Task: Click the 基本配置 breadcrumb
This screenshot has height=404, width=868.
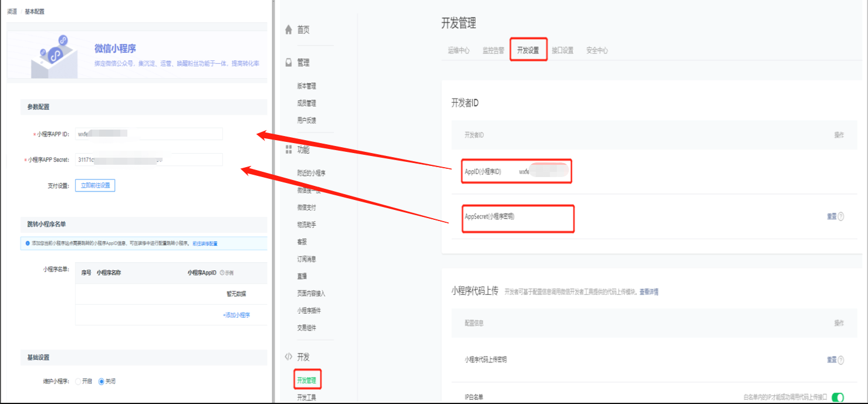Action: pos(34,11)
